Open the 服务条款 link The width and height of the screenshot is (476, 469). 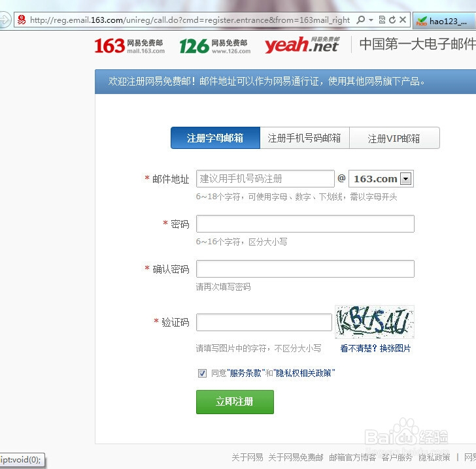(x=245, y=373)
